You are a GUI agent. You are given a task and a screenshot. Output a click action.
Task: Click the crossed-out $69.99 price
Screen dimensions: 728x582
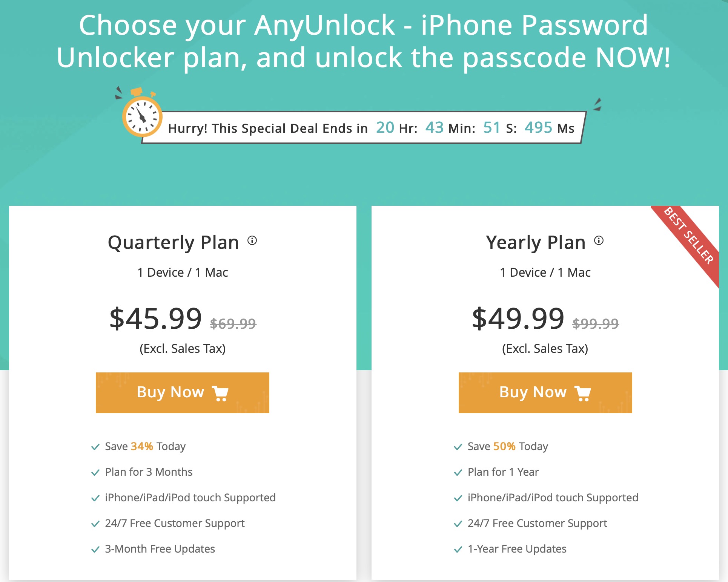click(x=233, y=323)
